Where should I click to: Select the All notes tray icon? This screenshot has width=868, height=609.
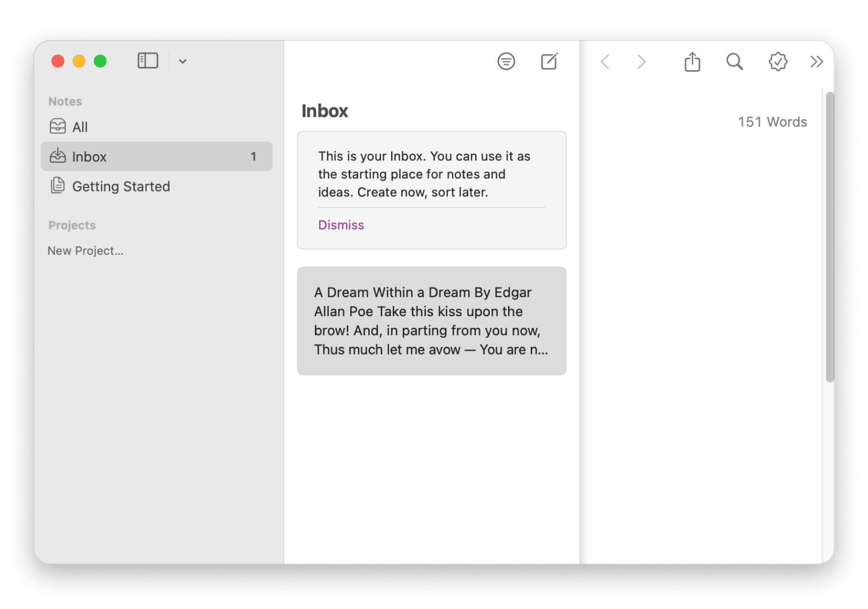(58, 126)
